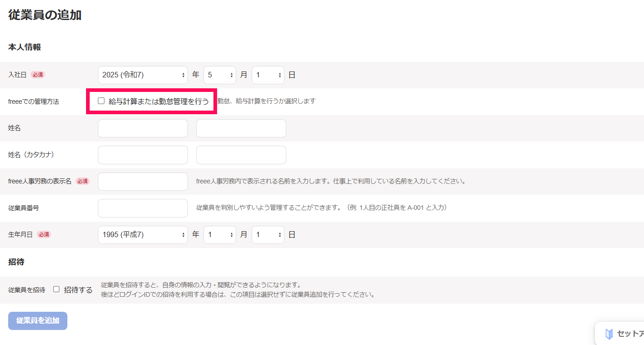Click the 必須 badge beside freee人事労務の表示名
The image size is (644, 345).
pos(82,181)
